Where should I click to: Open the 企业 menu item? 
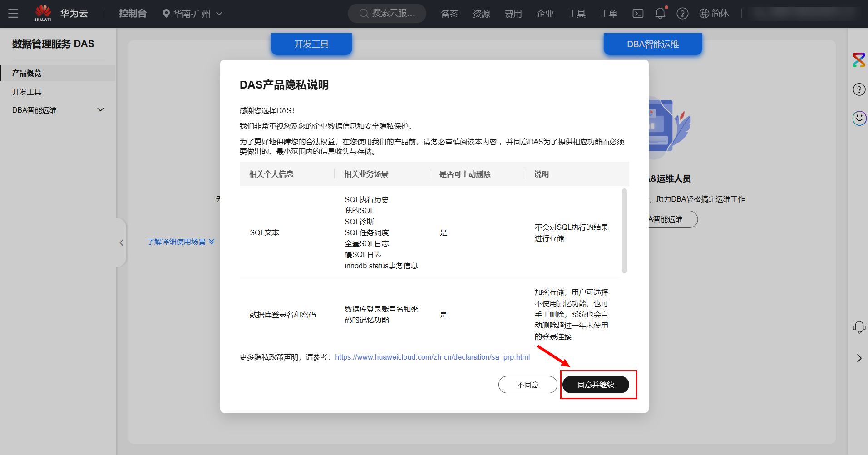[545, 14]
